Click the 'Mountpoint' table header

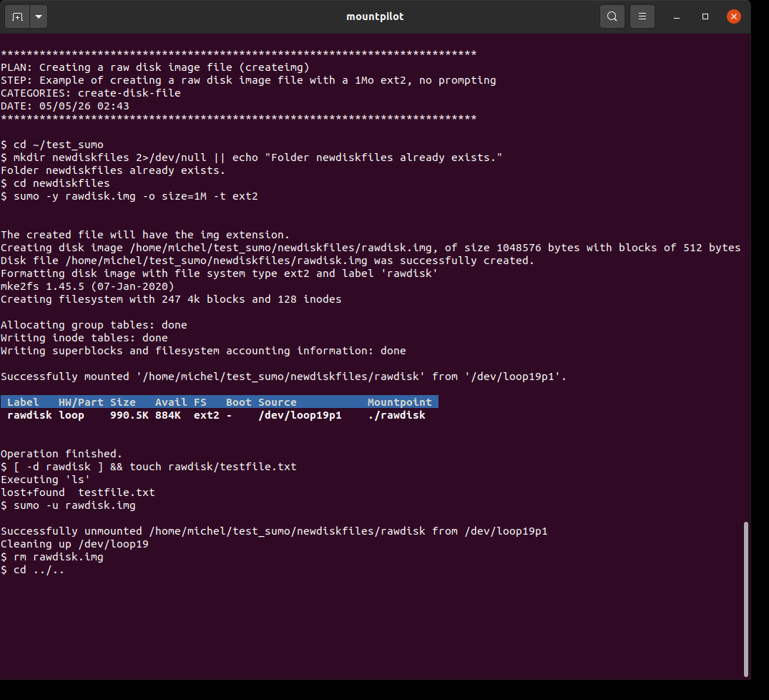(x=400, y=402)
